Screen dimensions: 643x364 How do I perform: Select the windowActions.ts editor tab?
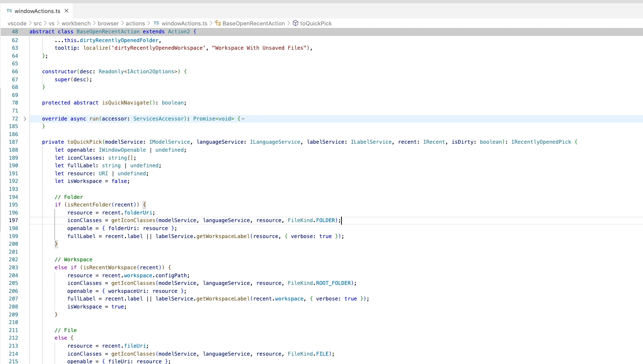(37, 11)
